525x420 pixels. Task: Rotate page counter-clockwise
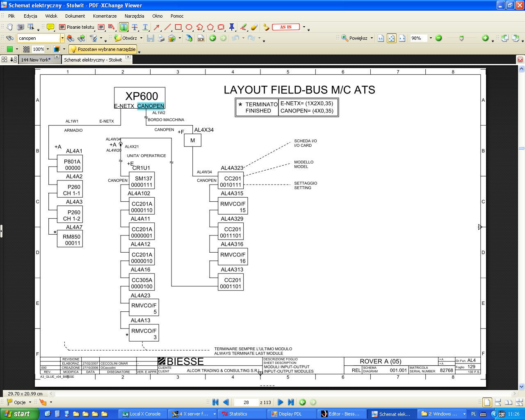point(504,38)
